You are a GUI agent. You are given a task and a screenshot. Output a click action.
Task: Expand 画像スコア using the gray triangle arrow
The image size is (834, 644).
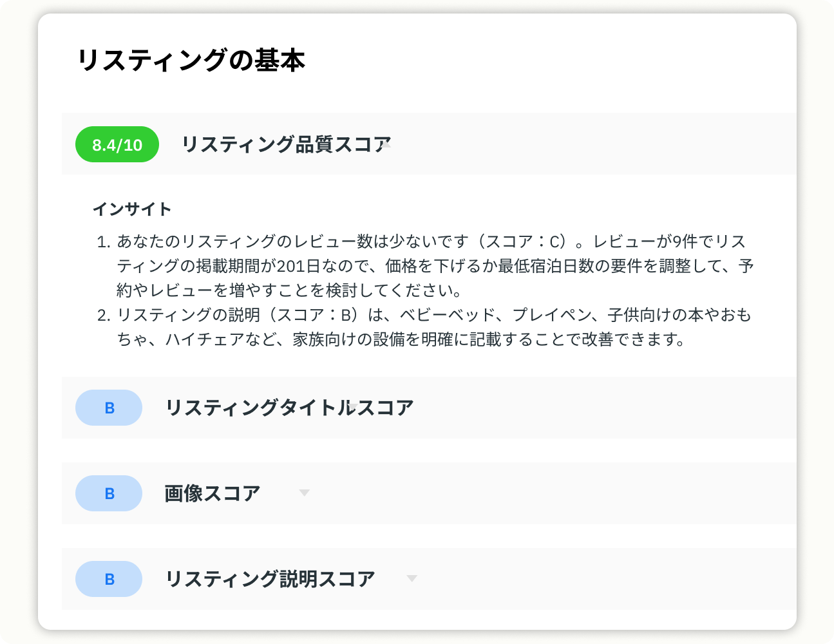pyautogui.click(x=305, y=493)
